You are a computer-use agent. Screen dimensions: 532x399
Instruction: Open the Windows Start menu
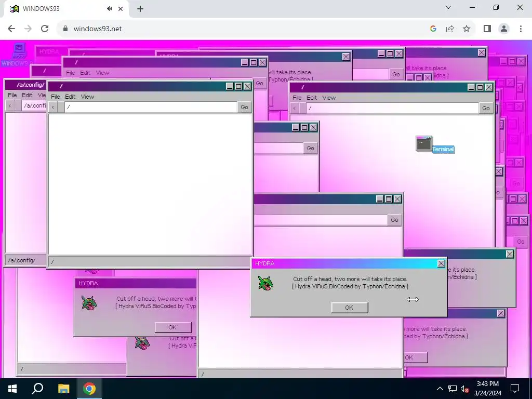coord(12,389)
